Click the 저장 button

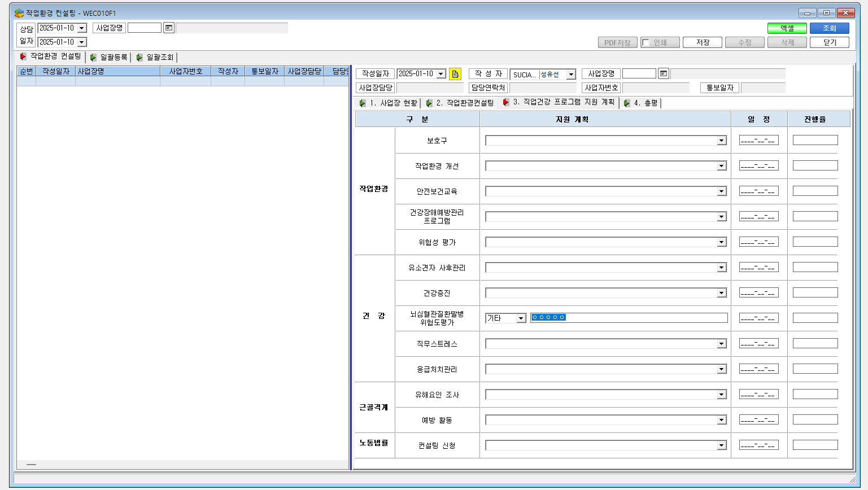[703, 42]
